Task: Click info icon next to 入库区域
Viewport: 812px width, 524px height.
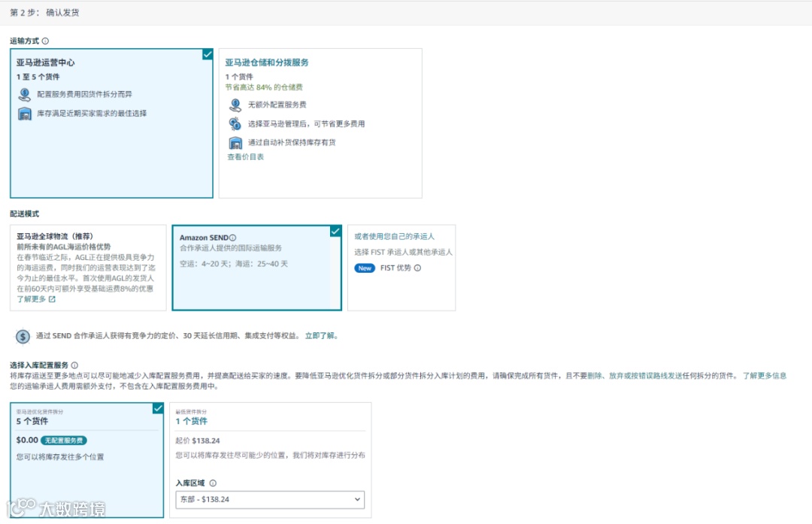Action: coord(212,483)
